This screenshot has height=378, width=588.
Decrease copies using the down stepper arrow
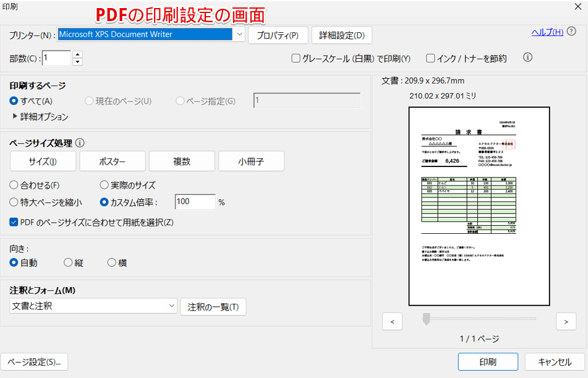(77, 61)
